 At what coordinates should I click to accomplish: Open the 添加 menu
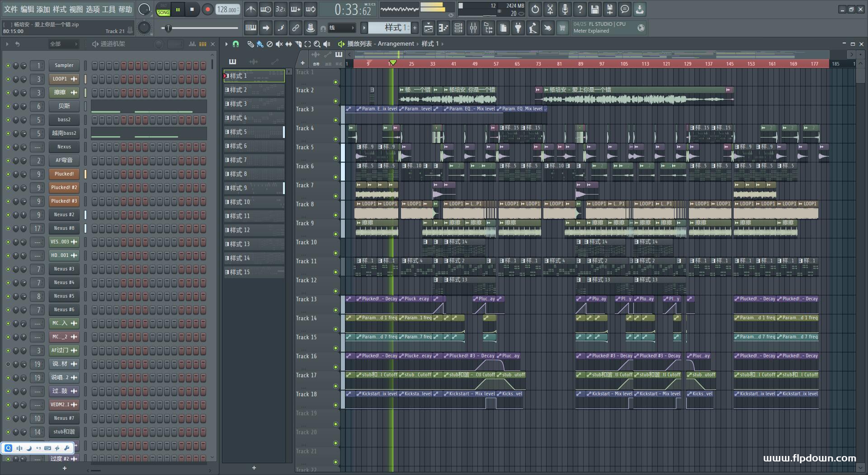point(43,9)
